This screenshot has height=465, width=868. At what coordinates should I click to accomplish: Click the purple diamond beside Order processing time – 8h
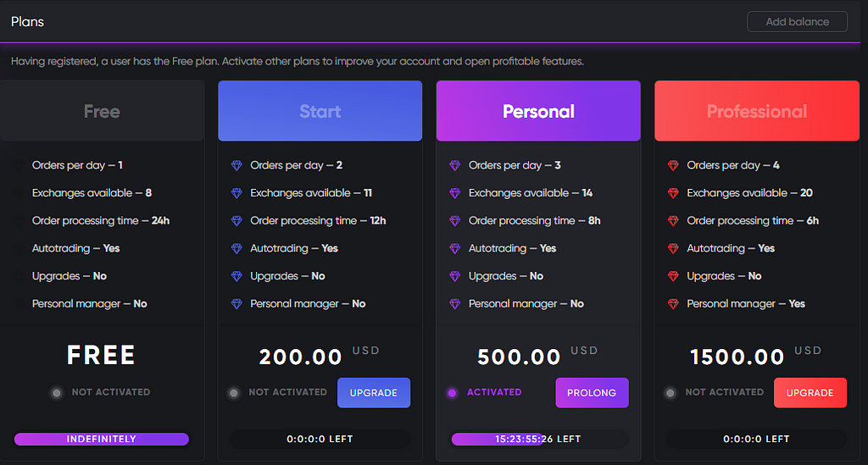tap(455, 220)
